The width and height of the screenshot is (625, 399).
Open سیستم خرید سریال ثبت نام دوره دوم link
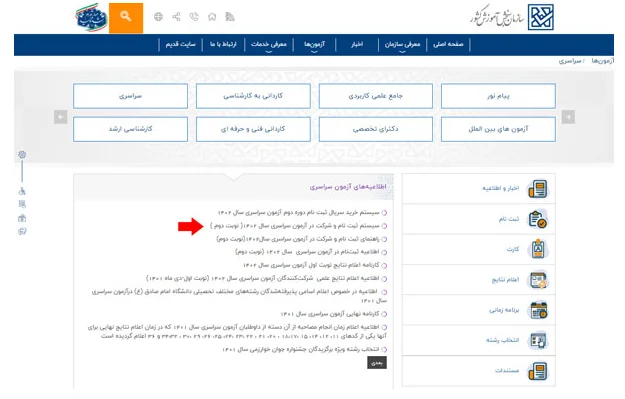click(299, 212)
